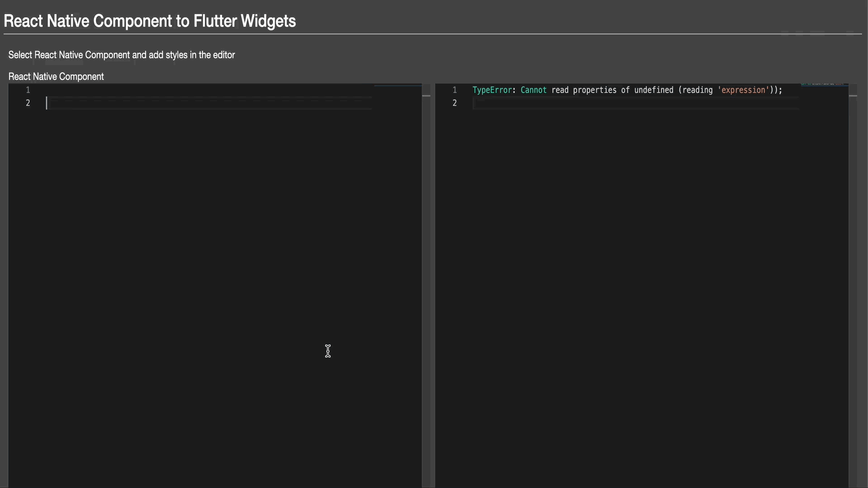Click the word undefined in error message

pyautogui.click(x=654, y=90)
